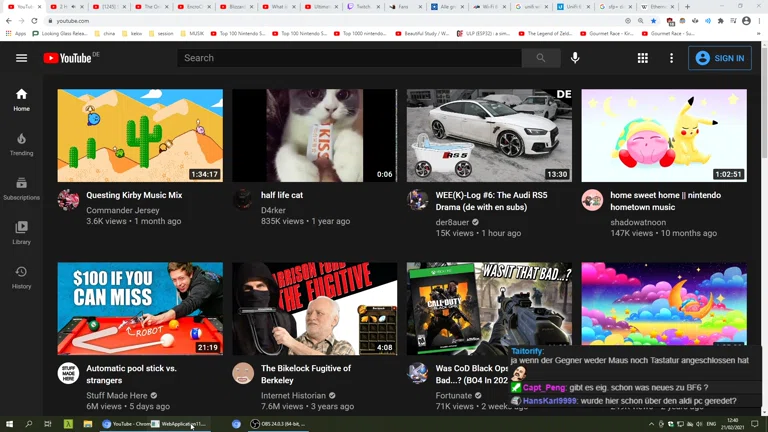Open Library in the sidebar

21,232
